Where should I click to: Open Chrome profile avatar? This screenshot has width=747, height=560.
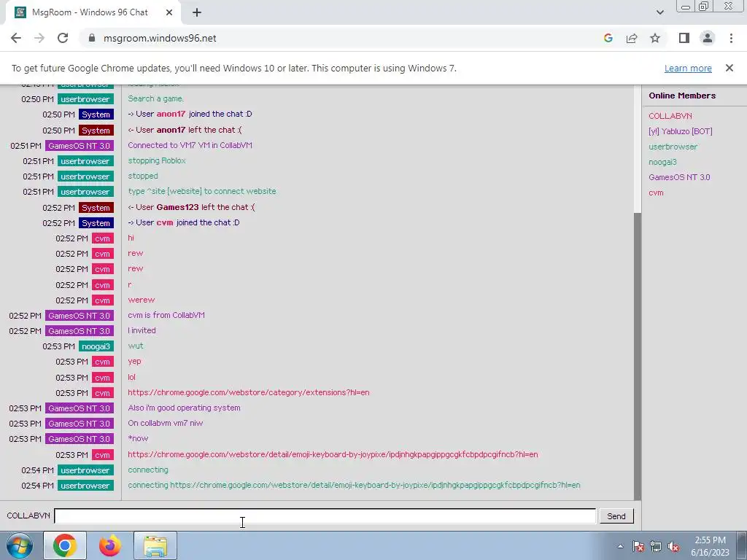(708, 38)
